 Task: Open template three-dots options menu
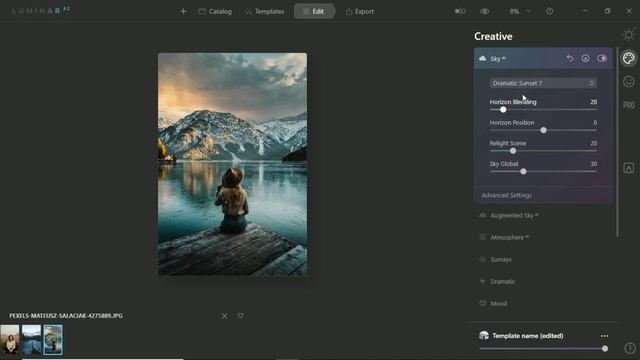click(604, 336)
